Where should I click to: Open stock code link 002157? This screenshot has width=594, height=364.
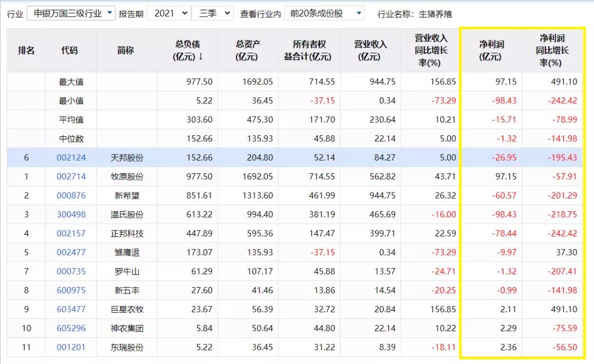click(x=71, y=233)
